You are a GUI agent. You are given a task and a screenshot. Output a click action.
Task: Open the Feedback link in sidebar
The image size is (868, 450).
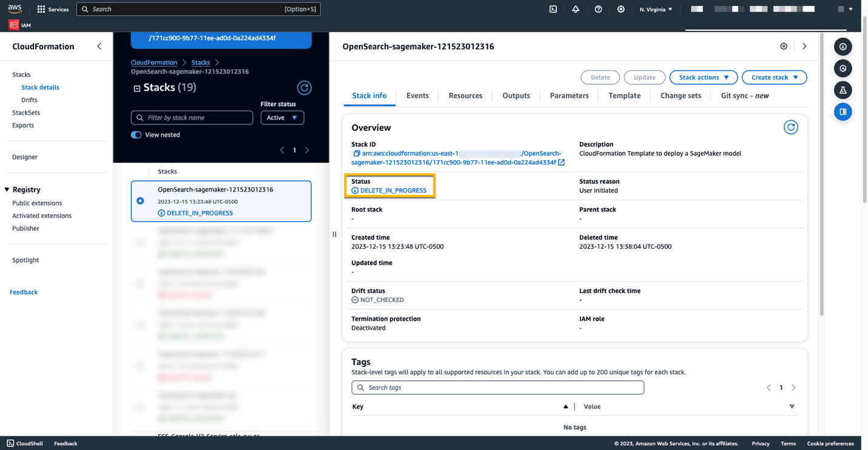(x=24, y=292)
